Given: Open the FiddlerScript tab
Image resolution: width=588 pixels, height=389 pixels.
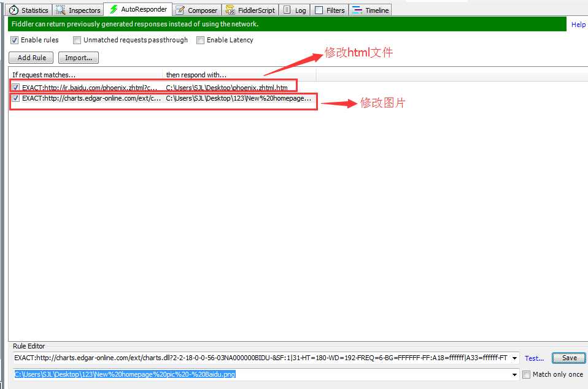Looking at the screenshot, I should [x=250, y=10].
